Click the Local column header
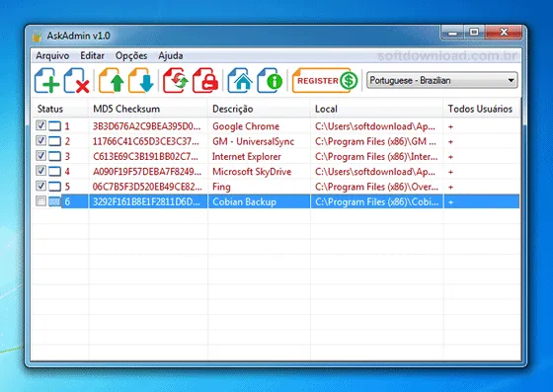553x392 pixels. (376, 109)
